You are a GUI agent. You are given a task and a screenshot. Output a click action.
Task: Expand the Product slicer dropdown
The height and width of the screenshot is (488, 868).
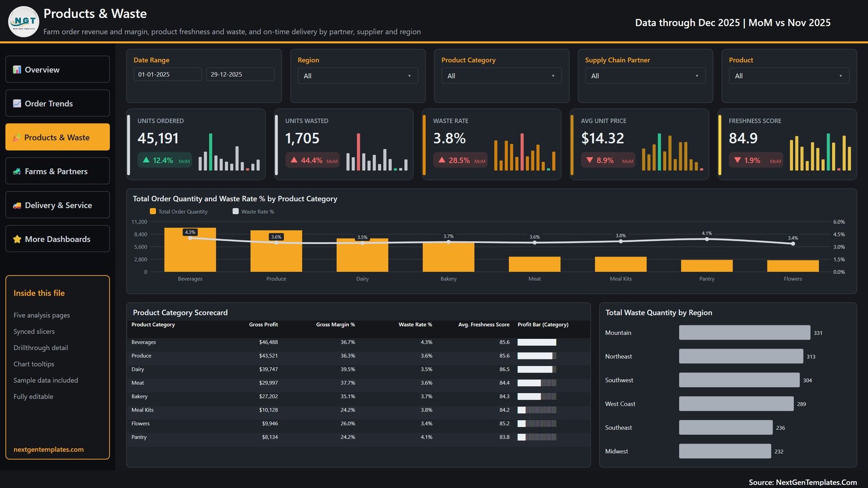coord(789,76)
